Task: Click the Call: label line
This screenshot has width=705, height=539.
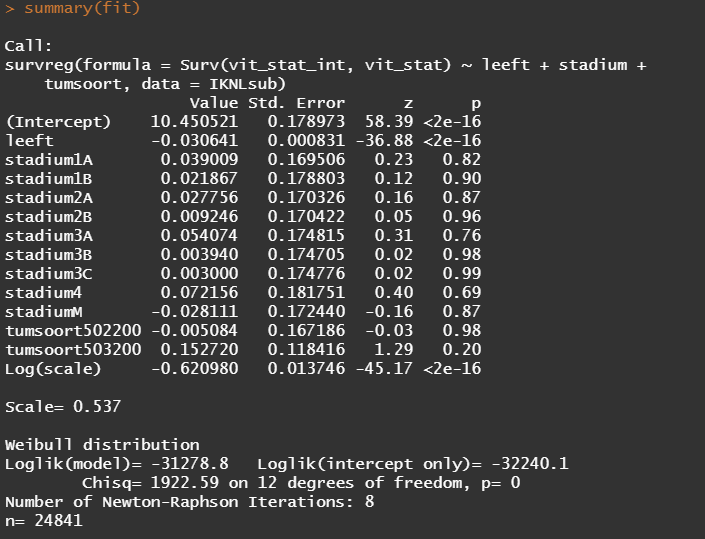Action: [29, 46]
